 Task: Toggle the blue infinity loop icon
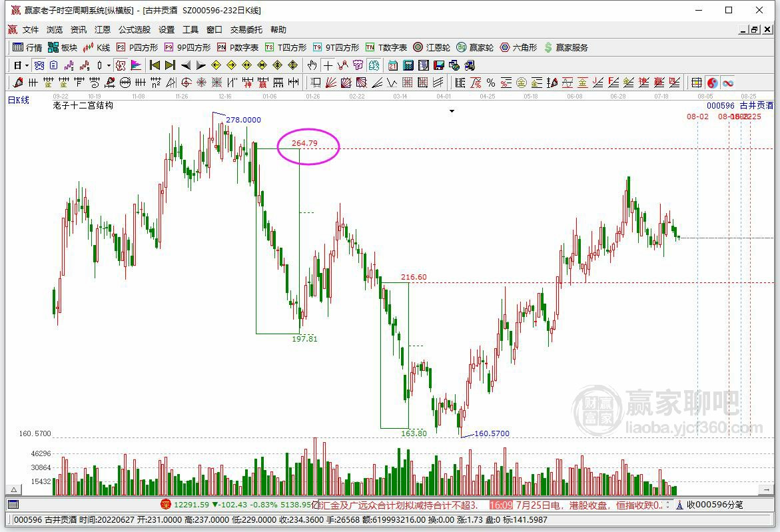pyautogui.click(x=728, y=83)
